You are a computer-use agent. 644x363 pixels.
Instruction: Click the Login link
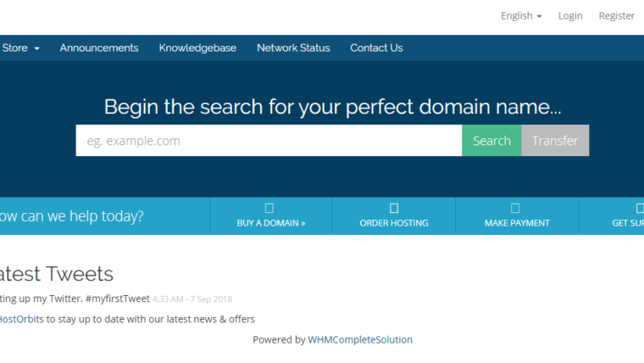click(x=570, y=16)
